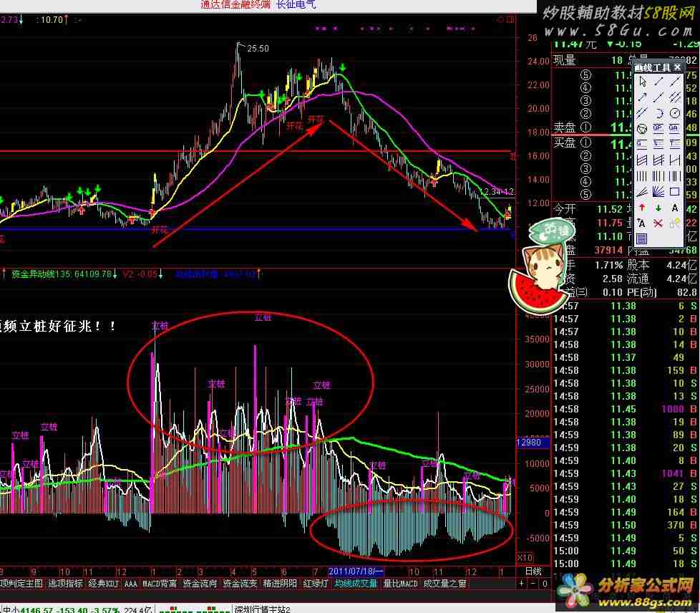Image resolution: width=700 pixels, height=613 pixels.
Task: Click the 买盘 label in the order book
Action: [565, 143]
